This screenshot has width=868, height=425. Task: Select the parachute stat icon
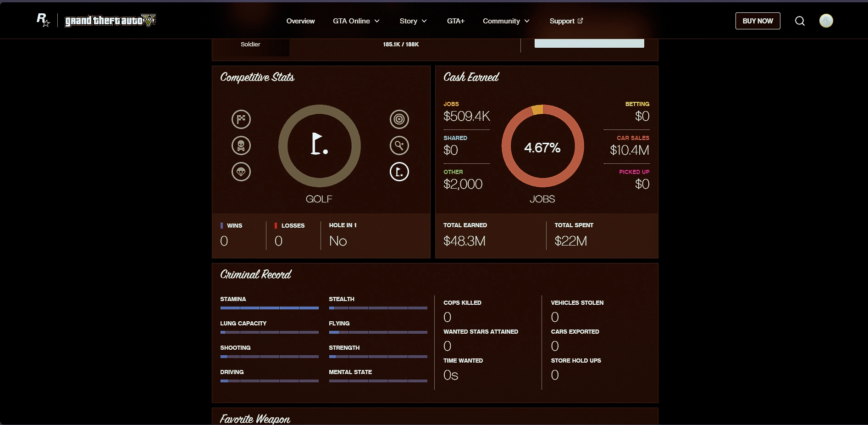pos(241,172)
